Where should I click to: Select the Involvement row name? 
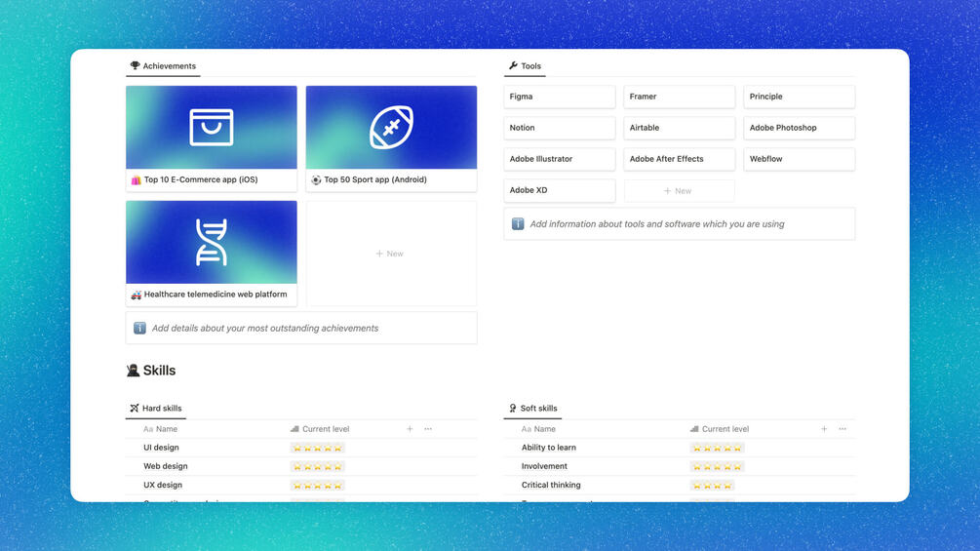tap(544, 466)
